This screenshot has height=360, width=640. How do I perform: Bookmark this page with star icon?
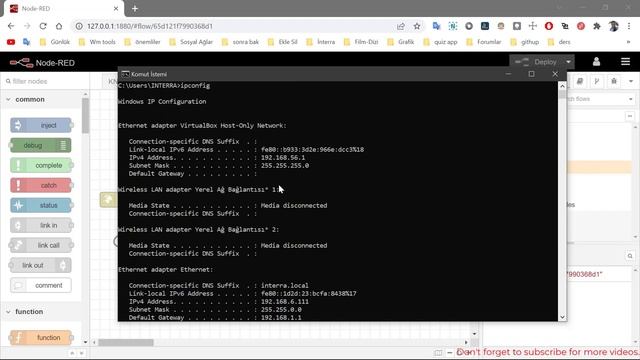[417, 26]
